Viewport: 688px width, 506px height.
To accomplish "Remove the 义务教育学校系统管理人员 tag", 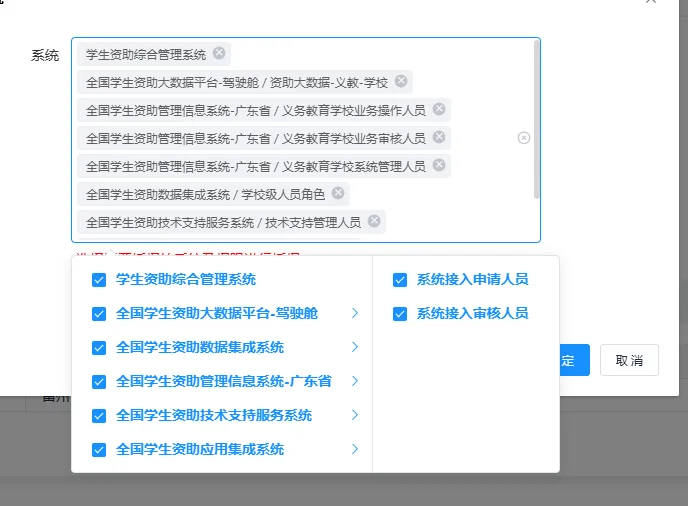I will point(438,165).
